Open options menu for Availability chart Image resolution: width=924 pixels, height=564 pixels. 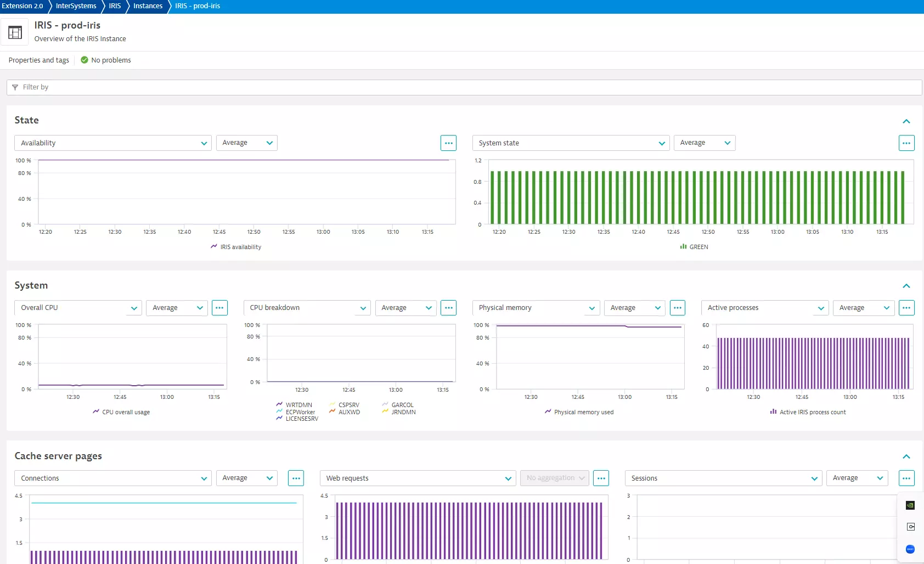click(x=448, y=143)
